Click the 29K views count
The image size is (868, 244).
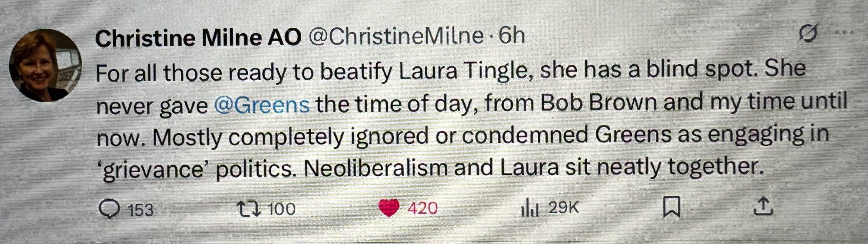563,208
